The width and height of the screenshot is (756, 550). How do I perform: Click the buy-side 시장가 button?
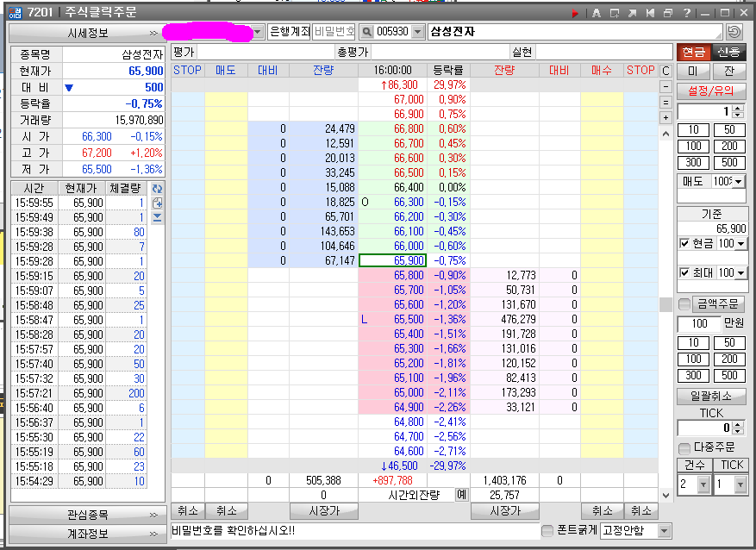tap(505, 511)
